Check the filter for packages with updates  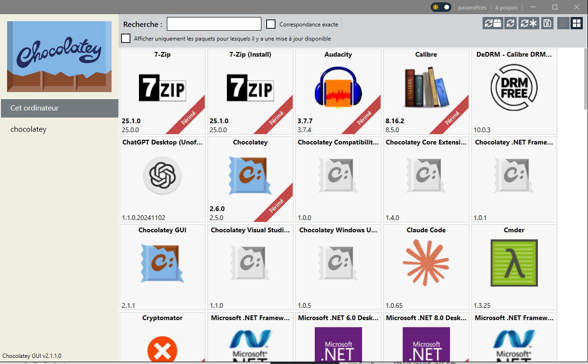(x=126, y=38)
